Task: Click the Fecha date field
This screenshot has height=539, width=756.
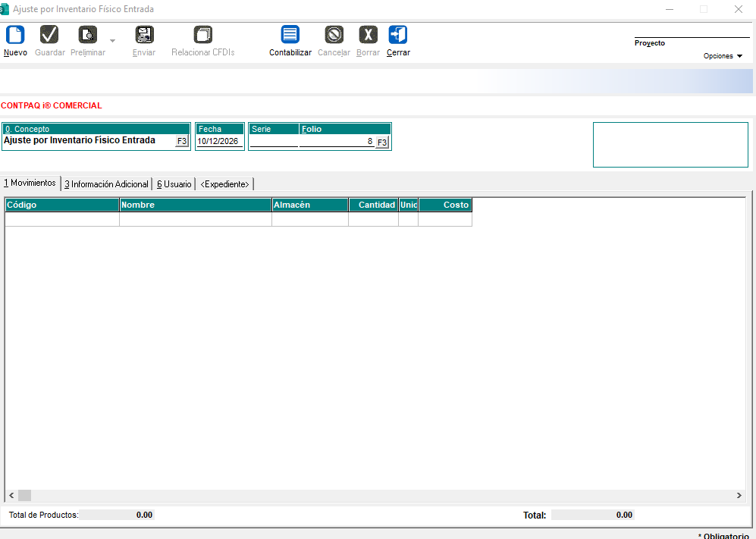Action: [x=219, y=141]
